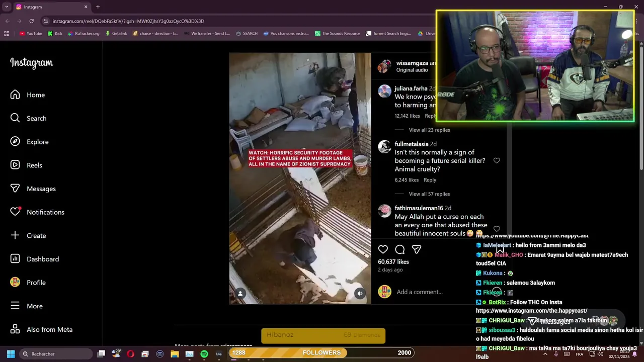Click the wissamgaza username
Viewport: 644px width, 362px height.
(x=412, y=63)
